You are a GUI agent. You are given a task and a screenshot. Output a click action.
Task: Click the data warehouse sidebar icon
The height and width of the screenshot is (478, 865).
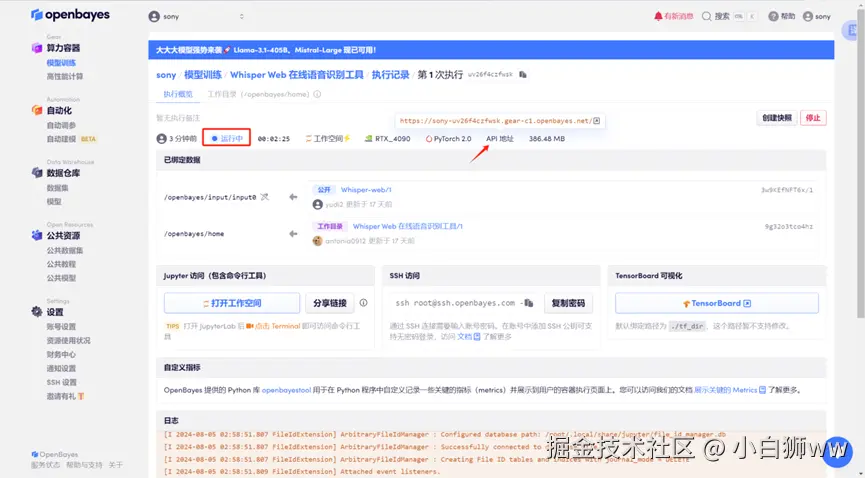[37, 173]
